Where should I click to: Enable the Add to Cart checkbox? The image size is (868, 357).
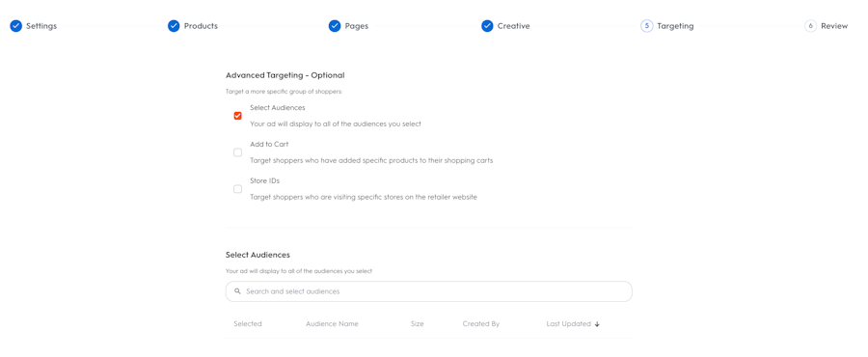point(237,152)
